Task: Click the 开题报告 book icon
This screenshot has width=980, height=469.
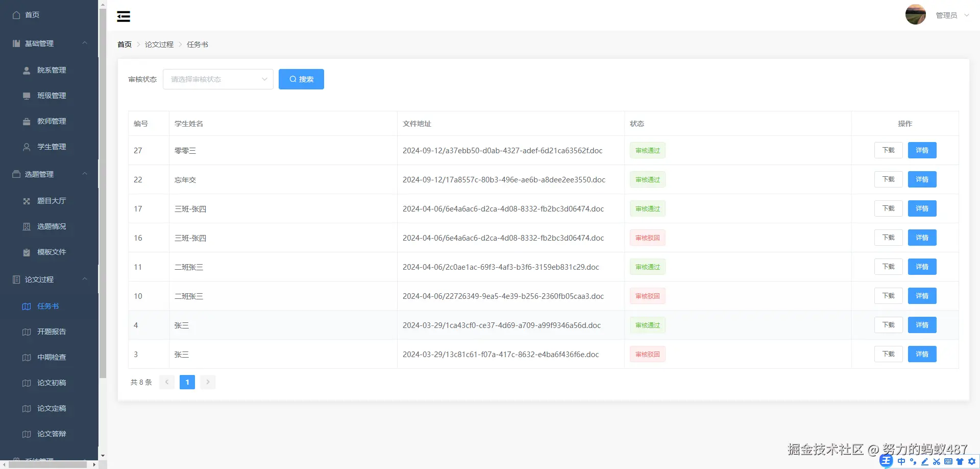Action: tap(27, 332)
